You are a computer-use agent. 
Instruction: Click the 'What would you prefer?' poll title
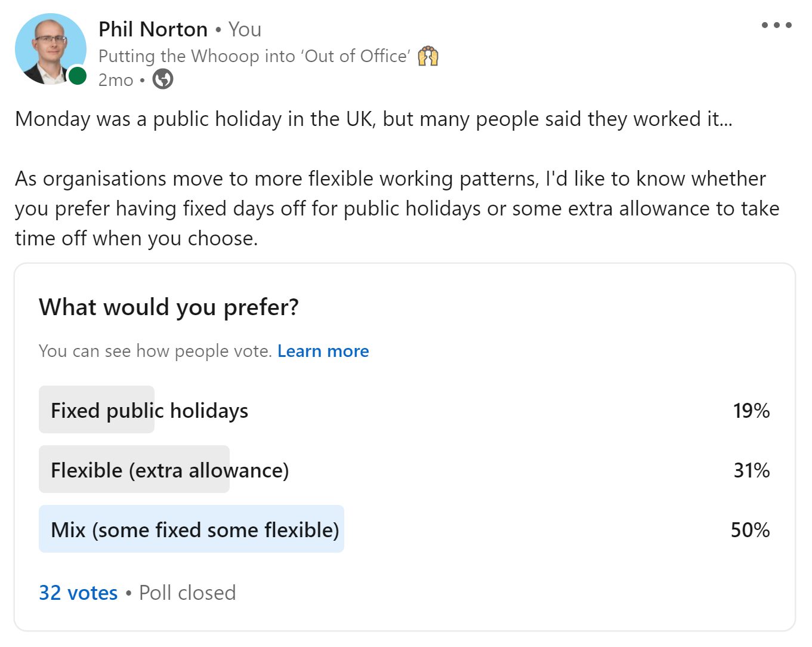(169, 307)
